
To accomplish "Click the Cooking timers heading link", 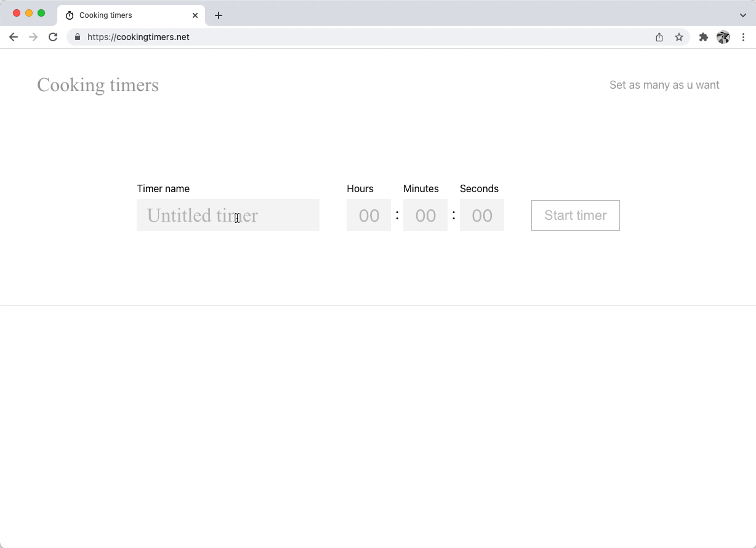I will [x=97, y=85].
